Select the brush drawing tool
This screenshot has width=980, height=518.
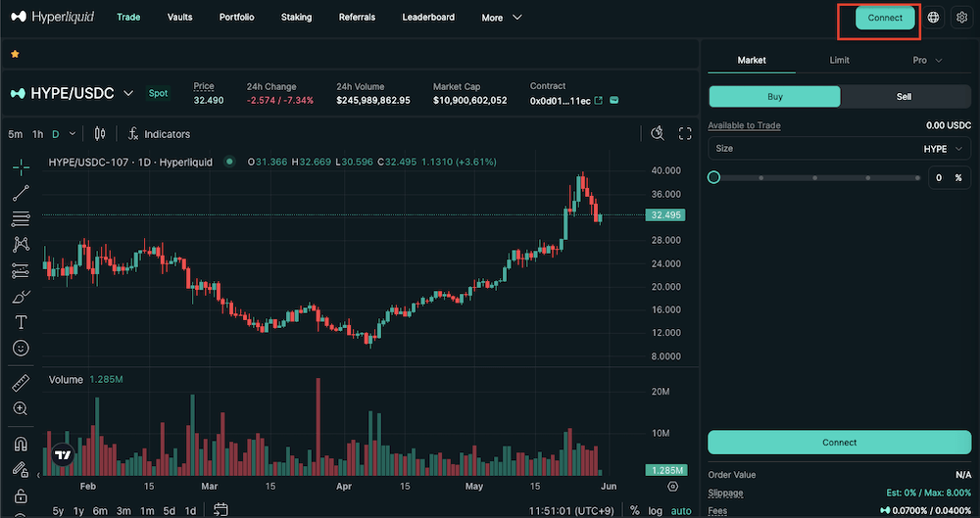tap(21, 296)
